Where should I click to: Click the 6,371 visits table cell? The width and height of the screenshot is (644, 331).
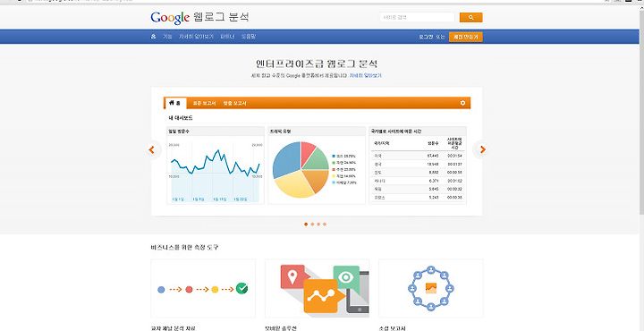(x=435, y=181)
